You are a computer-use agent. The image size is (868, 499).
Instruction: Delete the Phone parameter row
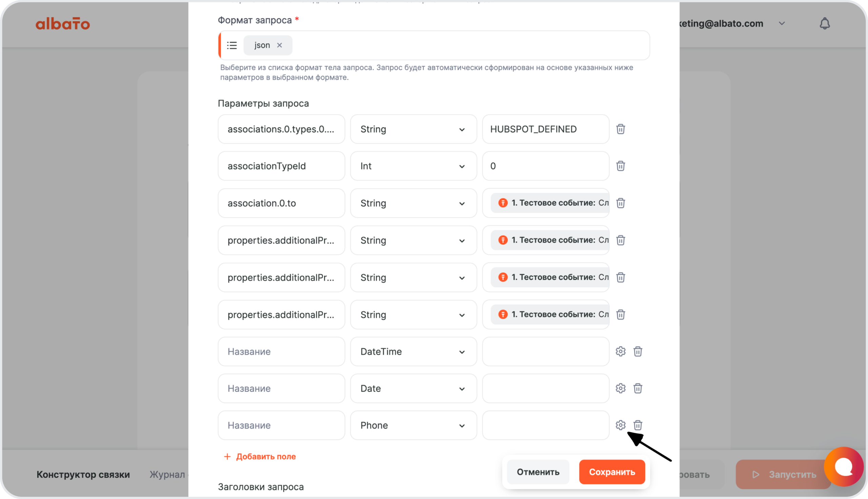[637, 425]
